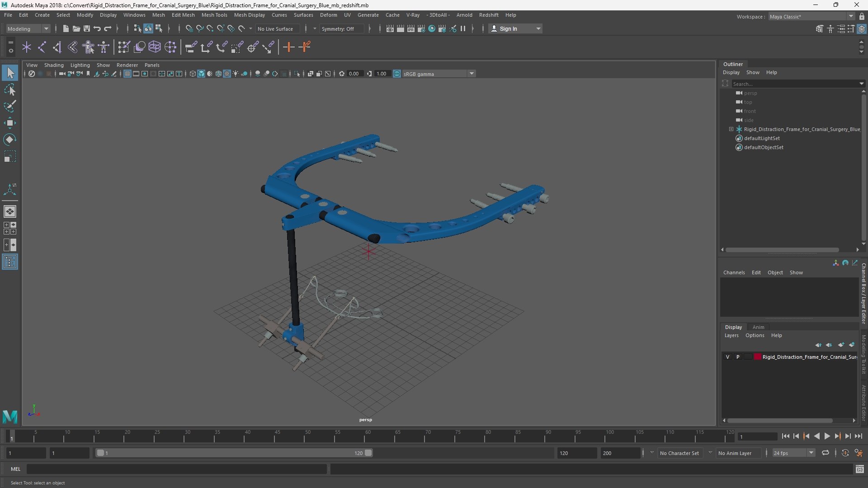Choose the Move tool in toolbox

[10, 123]
